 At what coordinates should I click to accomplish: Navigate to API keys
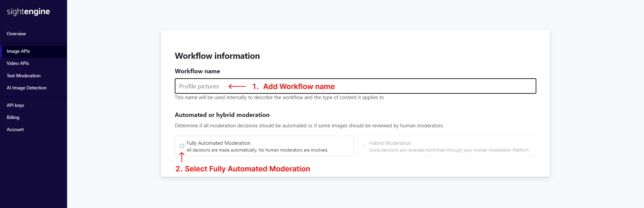[15, 105]
